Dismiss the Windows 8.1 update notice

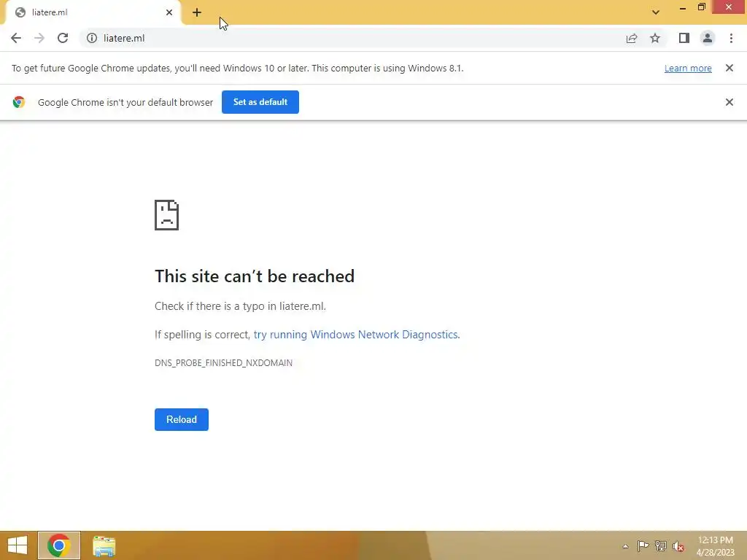pos(729,68)
